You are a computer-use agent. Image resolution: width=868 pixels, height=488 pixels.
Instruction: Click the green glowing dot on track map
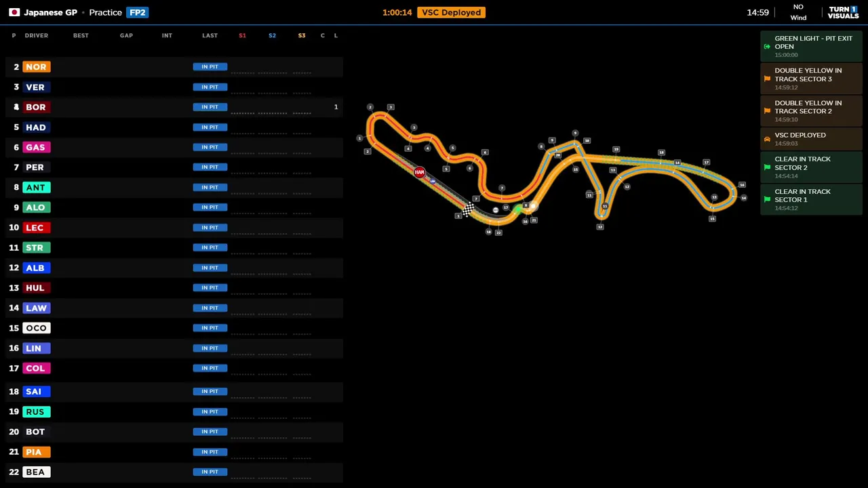[519, 210]
